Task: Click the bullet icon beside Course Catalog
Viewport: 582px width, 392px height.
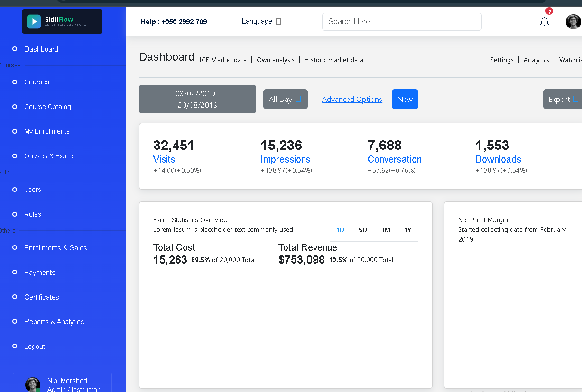Action: pos(15,107)
